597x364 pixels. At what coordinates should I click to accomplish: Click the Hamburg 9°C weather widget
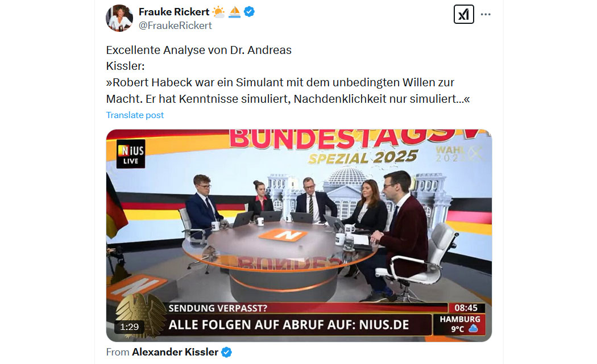[461, 324]
